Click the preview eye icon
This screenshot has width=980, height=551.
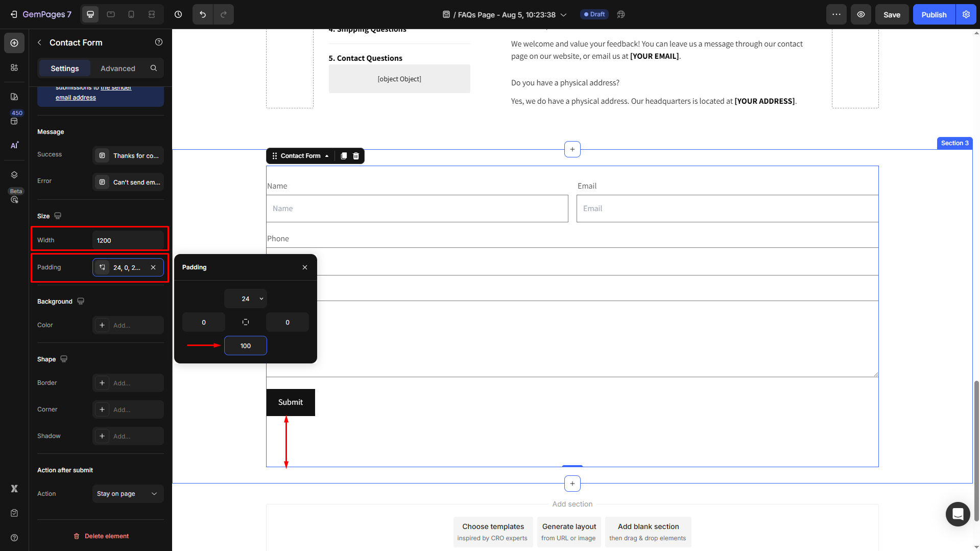pyautogui.click(x=861, y=14)
